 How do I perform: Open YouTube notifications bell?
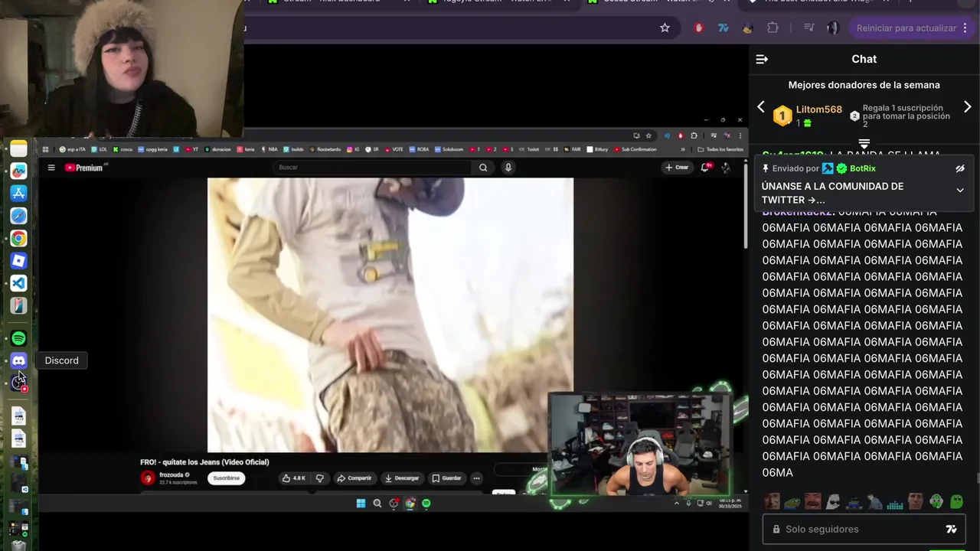click(705, 168)
